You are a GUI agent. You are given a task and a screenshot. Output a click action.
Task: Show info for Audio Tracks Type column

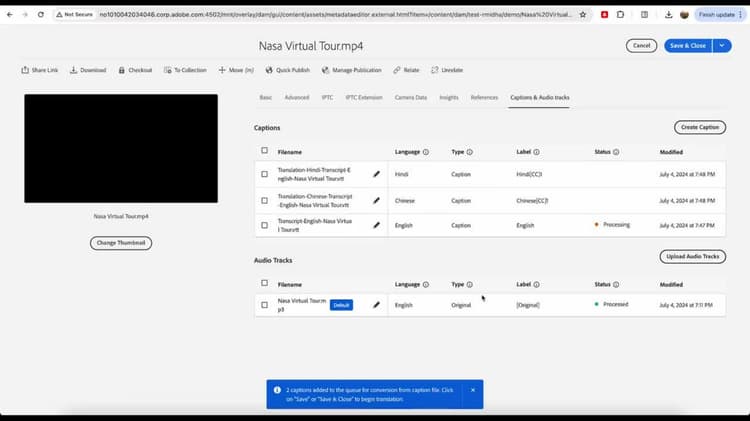tap(470, 285)
